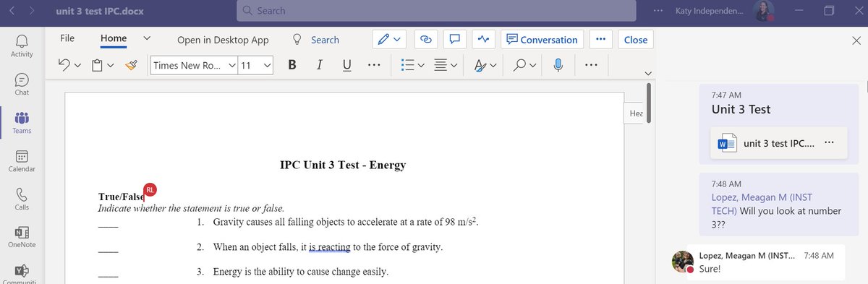Open Calendar from the sidebar
Viewport: 868px width, 284px height.
tap(22, 161)
